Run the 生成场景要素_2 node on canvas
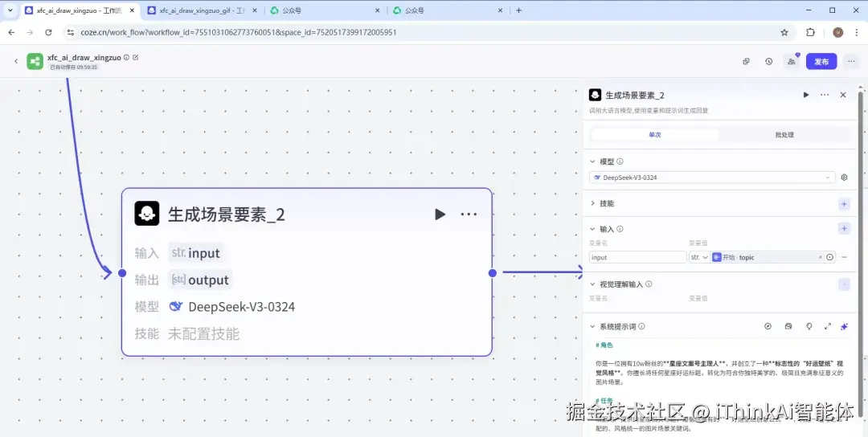The width and height of the screenshot is (868, 437). click(x=440, y=214)
